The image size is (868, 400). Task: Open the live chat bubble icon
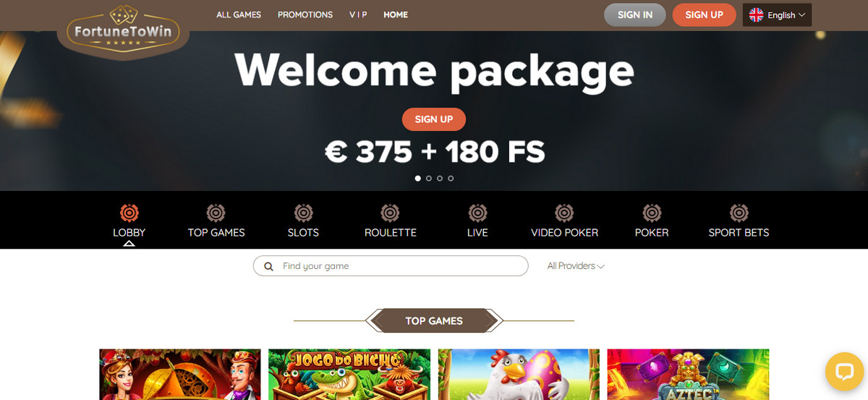click(844, 372)
